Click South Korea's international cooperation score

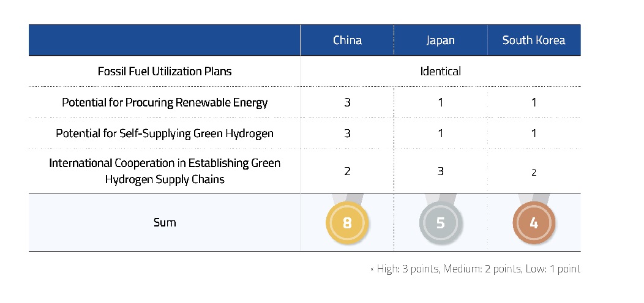[x=533, y=173]
